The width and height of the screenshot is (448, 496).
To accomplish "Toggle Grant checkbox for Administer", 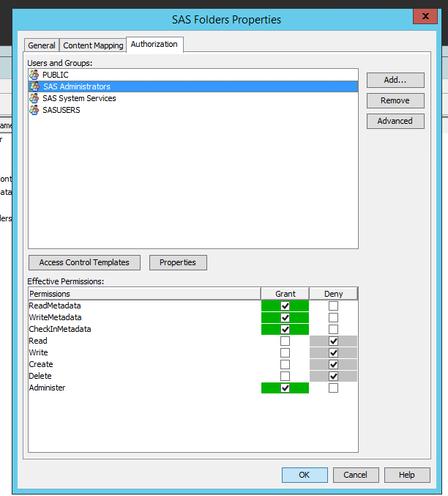I will pos(285,388).
